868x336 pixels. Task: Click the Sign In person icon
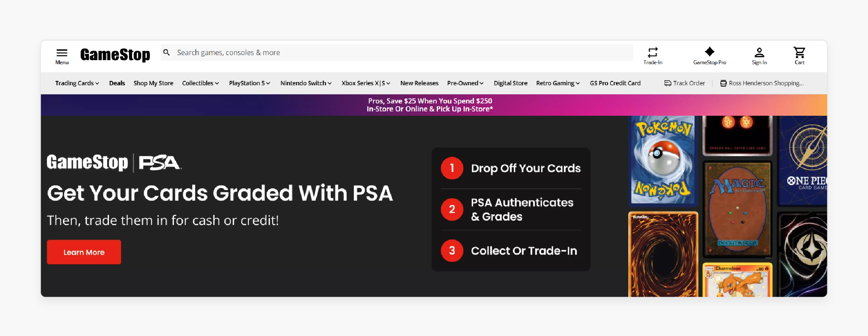759,53
